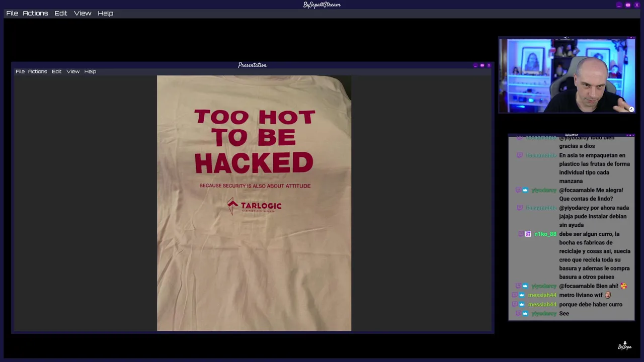Click username messiah44 on 'porque debe haber curro' message
644x362 pixels.
click(542, 304)
